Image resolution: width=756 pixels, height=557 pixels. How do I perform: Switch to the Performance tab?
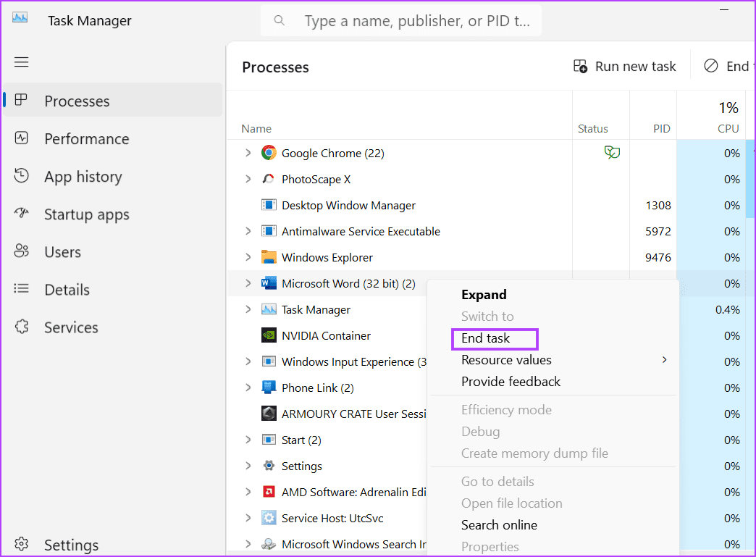point(113,139)
